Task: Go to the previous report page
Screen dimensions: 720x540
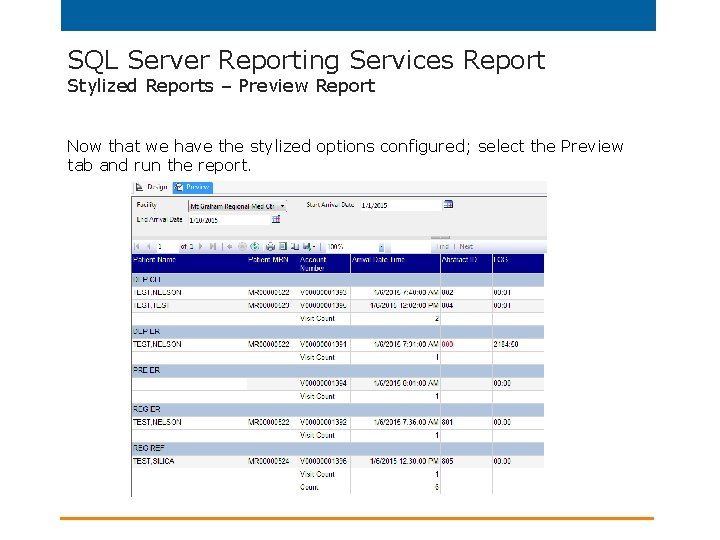Action: 148,247
